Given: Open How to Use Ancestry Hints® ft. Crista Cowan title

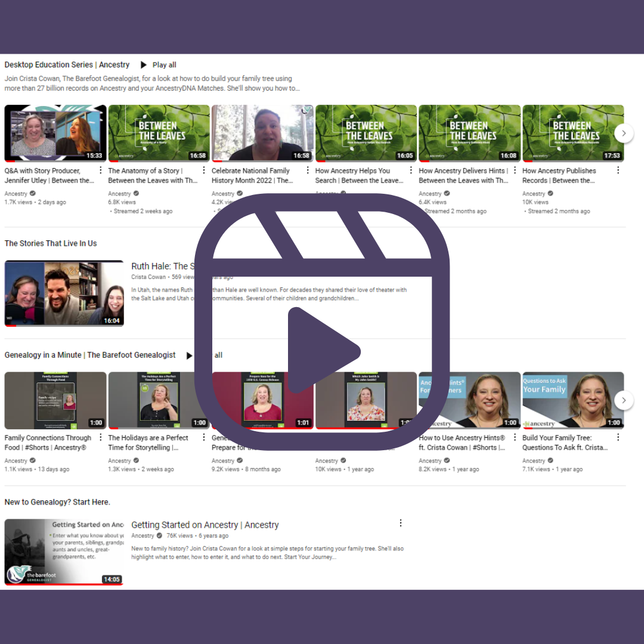Looking at the screenshot, I should [x=462, y=442].
